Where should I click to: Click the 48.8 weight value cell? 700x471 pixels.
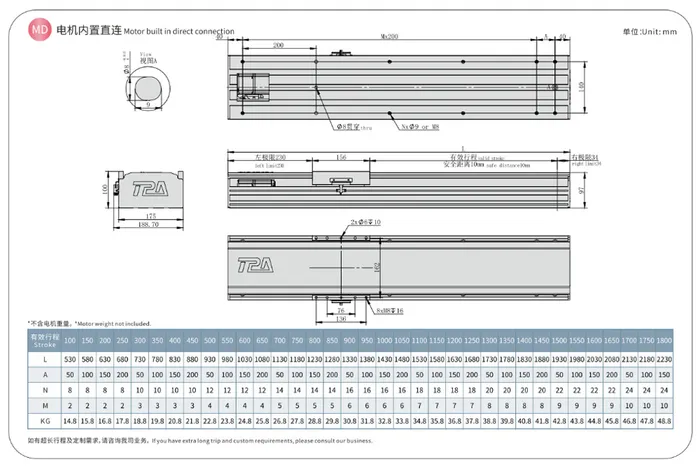point(664,421)
